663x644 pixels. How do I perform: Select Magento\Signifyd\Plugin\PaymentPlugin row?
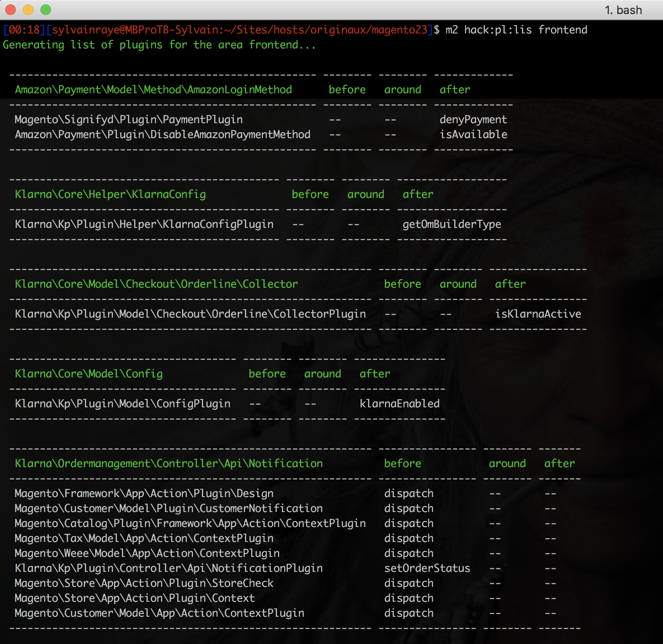(x=261, y=120)
